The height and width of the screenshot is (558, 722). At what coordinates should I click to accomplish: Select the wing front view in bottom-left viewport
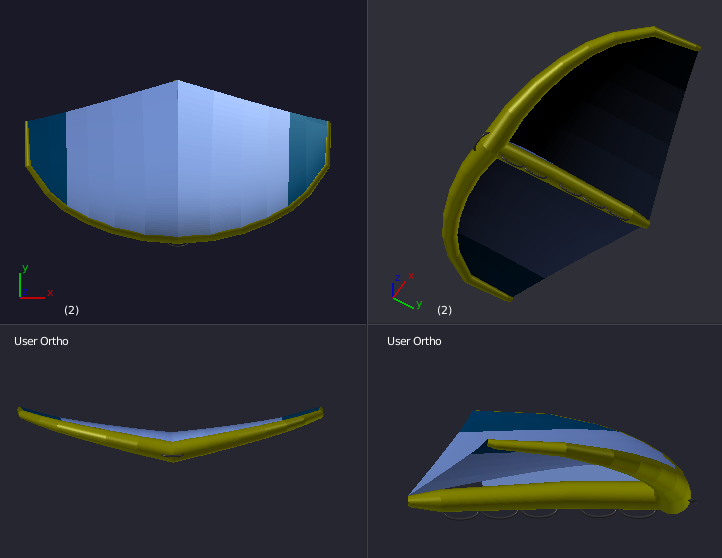(170, 435)
